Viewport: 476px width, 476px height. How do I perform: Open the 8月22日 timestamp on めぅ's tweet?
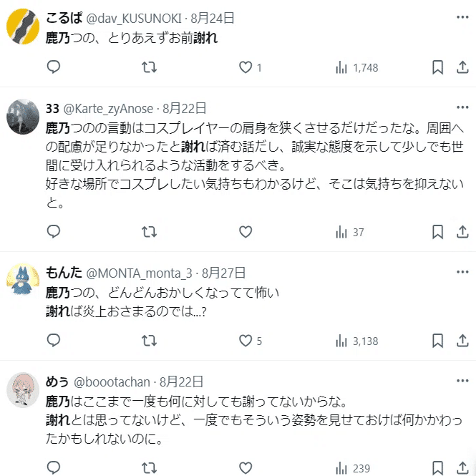181,382
